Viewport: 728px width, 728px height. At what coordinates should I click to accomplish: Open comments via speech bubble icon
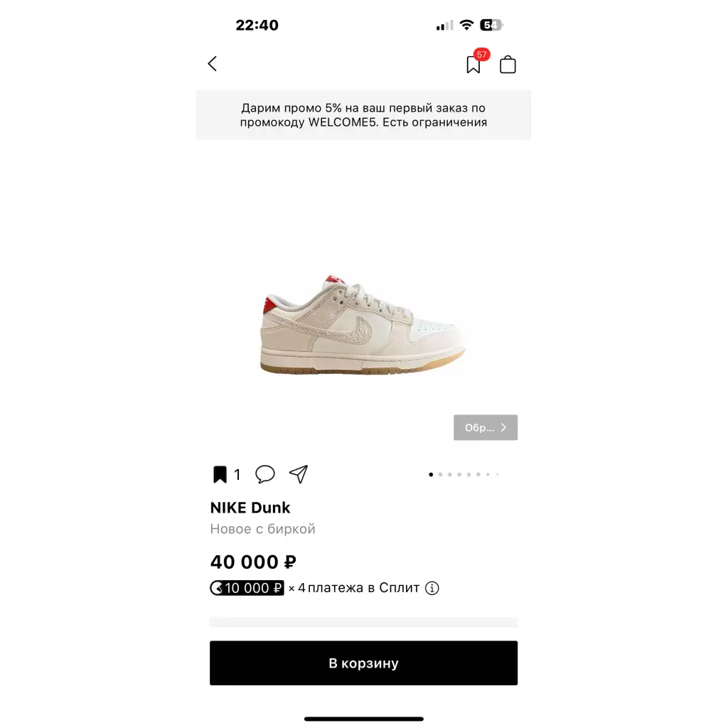pos(265,474)
